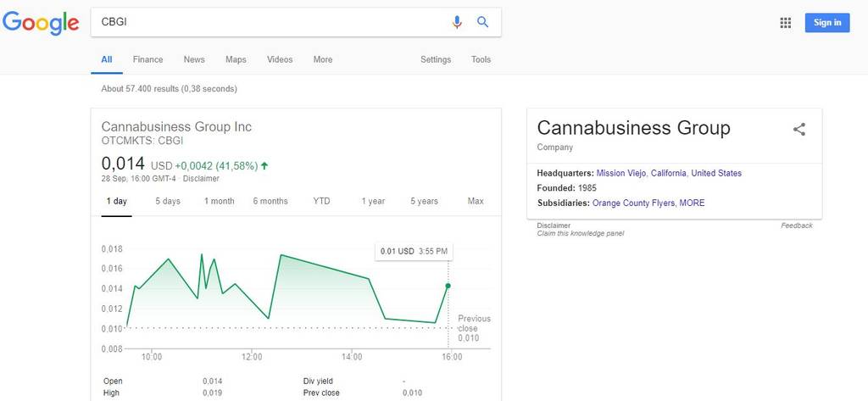Click the magnifying glass search icon
The image size is (868, 401).
point(482,22)
